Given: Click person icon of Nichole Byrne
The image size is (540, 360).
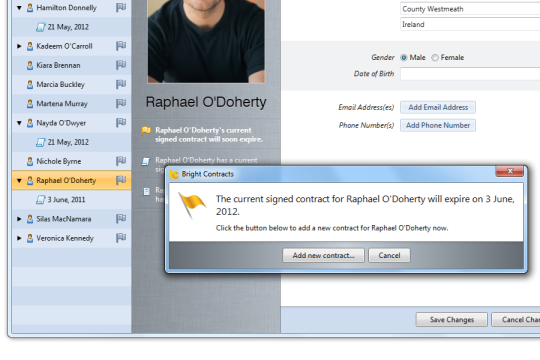Looking at the screenshot, I should [x=30, y=161].
